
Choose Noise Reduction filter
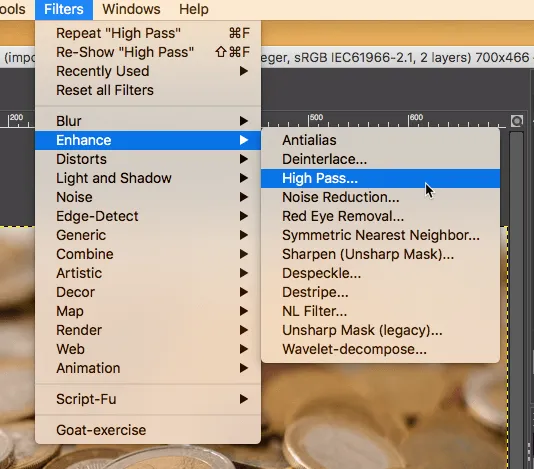point(380,197)
